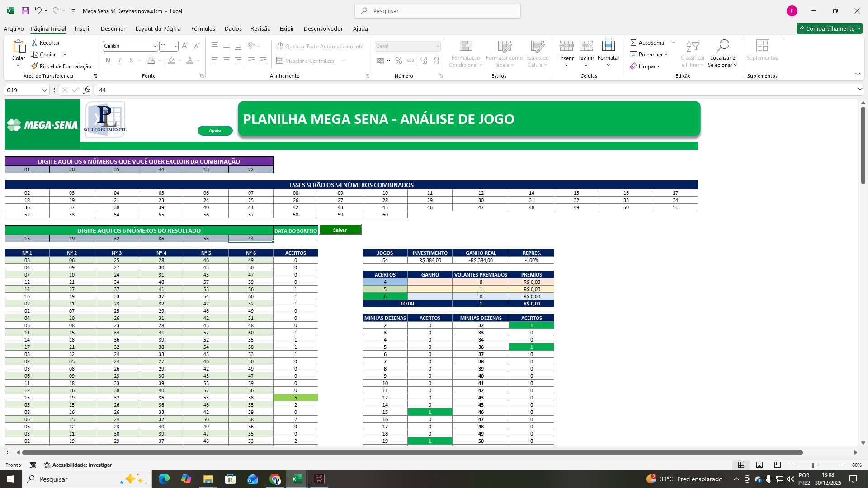The width and height of the screenshot is (868, 488).
Task: Click the Increase Font Size icon
Action: tap(185, 46)
